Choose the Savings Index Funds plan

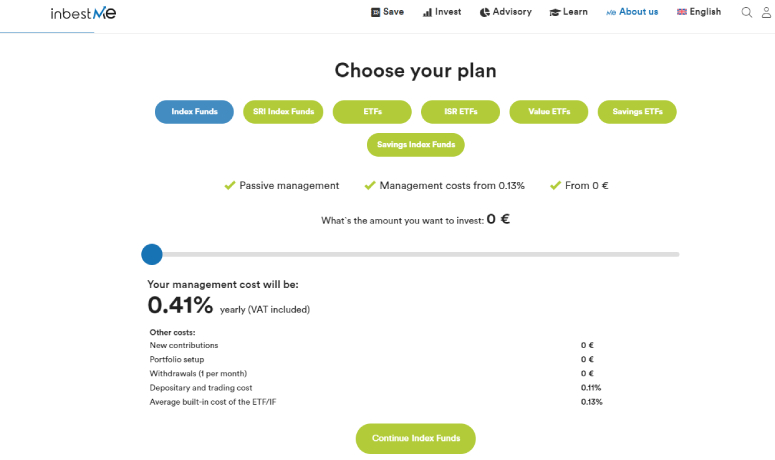click(x=416, y=145)
